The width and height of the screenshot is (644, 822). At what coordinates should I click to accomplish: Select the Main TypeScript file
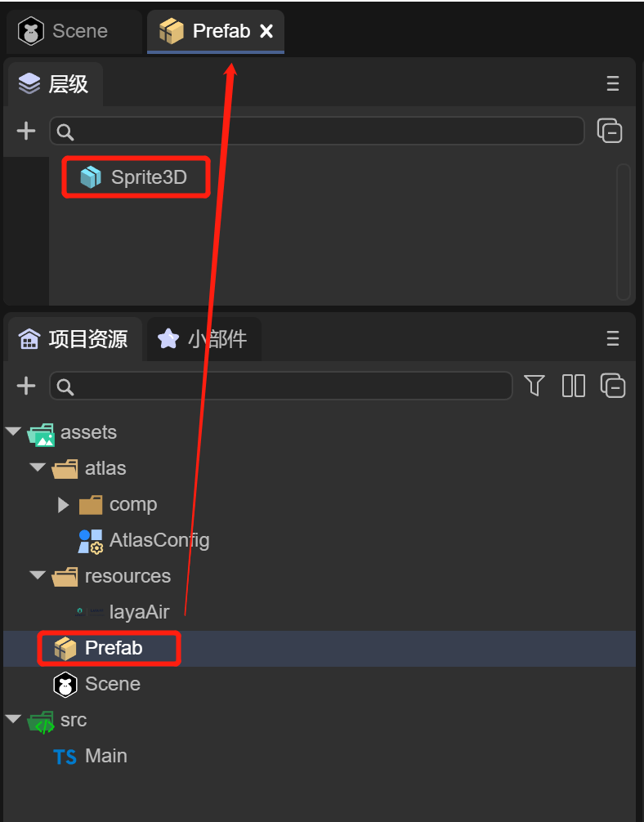click(105, 756)
